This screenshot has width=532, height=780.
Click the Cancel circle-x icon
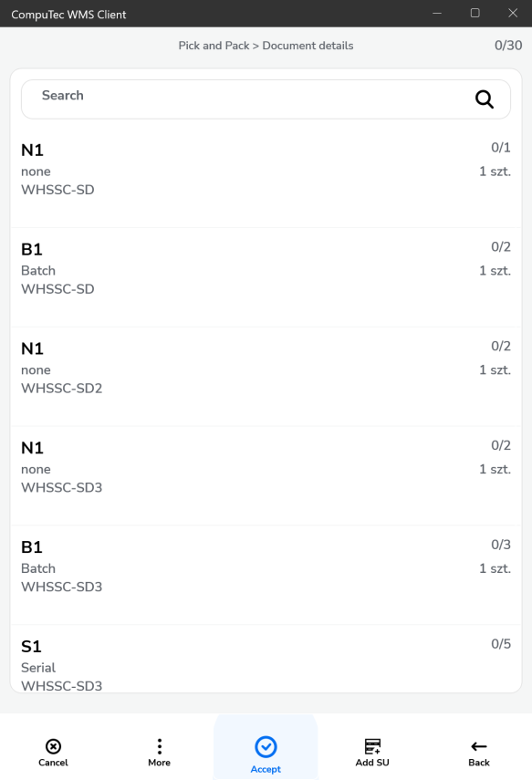point(53,746)
